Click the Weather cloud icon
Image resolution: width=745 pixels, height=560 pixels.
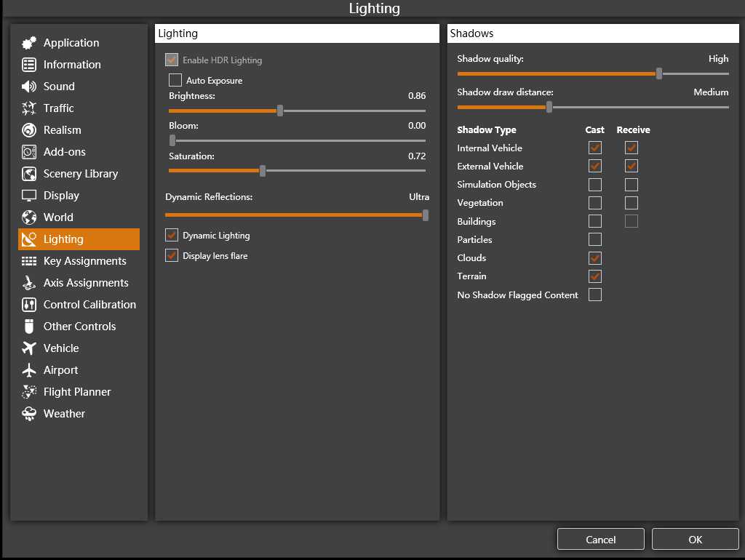(x=29, y=414)
